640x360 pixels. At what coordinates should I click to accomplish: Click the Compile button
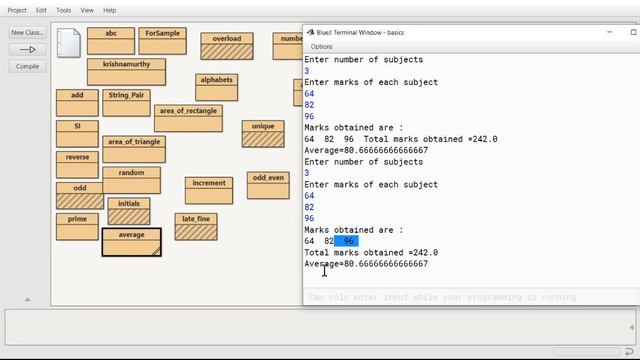pyautogui.click(x=27, y=66)
